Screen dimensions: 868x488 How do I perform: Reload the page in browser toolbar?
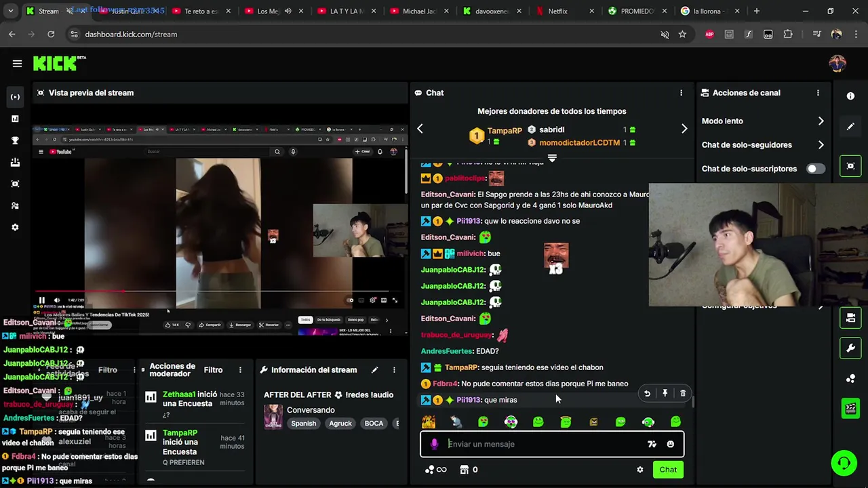[x=51, y=35]
